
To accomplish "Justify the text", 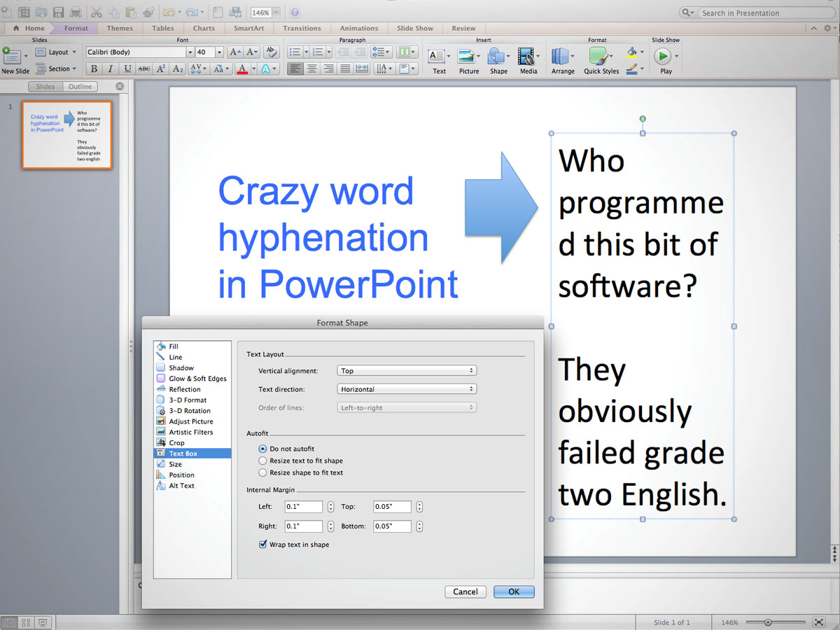I will [345, 69].
